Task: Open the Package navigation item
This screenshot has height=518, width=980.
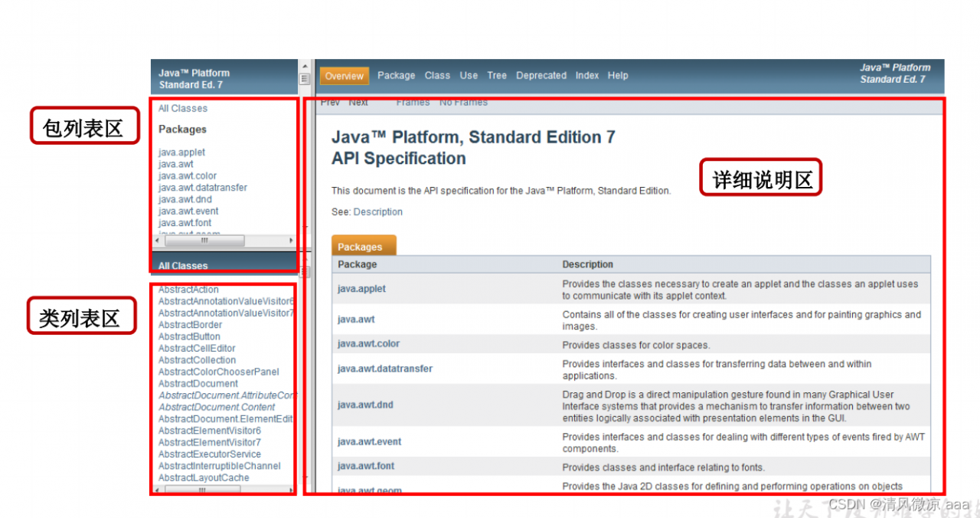Action: pyautogui.click(x=396, y=76)
